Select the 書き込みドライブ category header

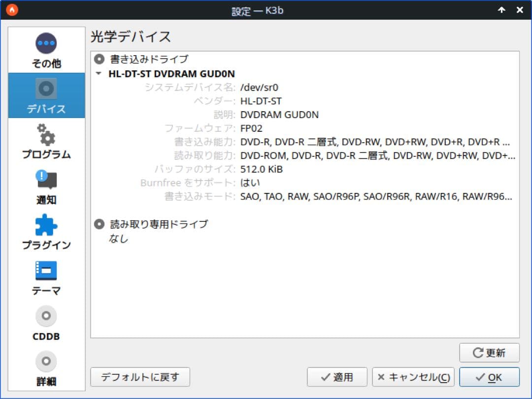click(149, 60)
